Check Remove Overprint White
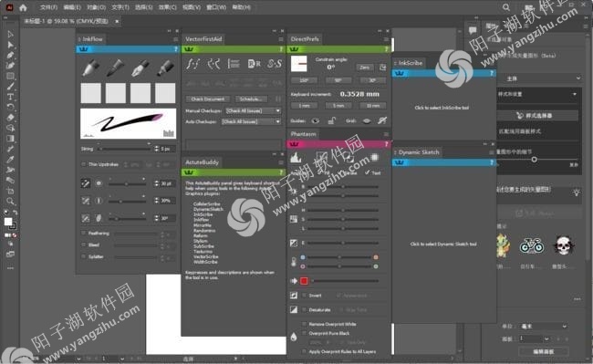593x364 pixels. coord(305,324)
